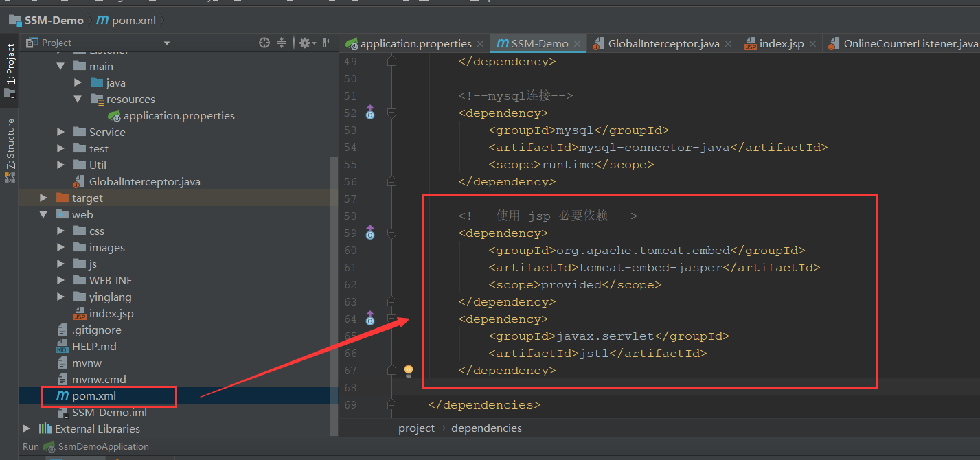This screenshot has height=460, width=980.
Task: Click the External Libraries bars icon
Action: 46,428
